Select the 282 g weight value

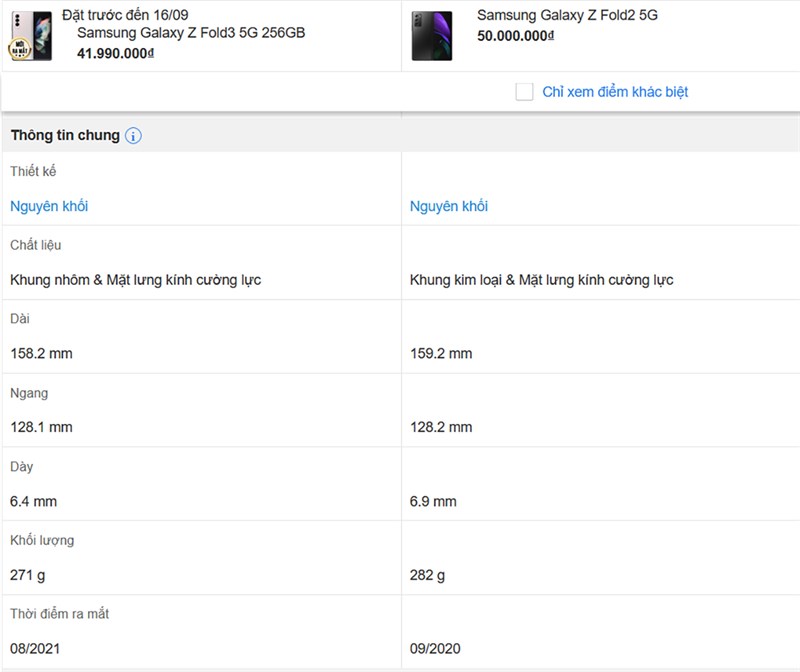pyautogui.click(x=428, y=575)
